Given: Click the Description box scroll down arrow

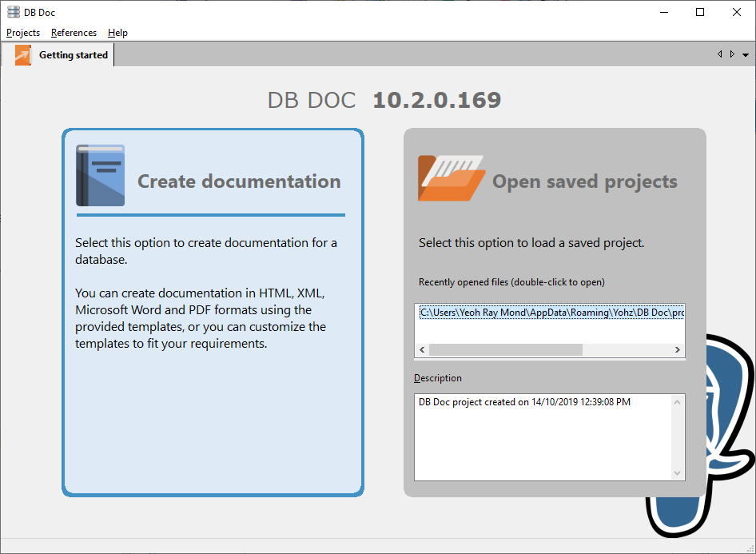Looking at the screenshot, I should [x=678, y=473].
